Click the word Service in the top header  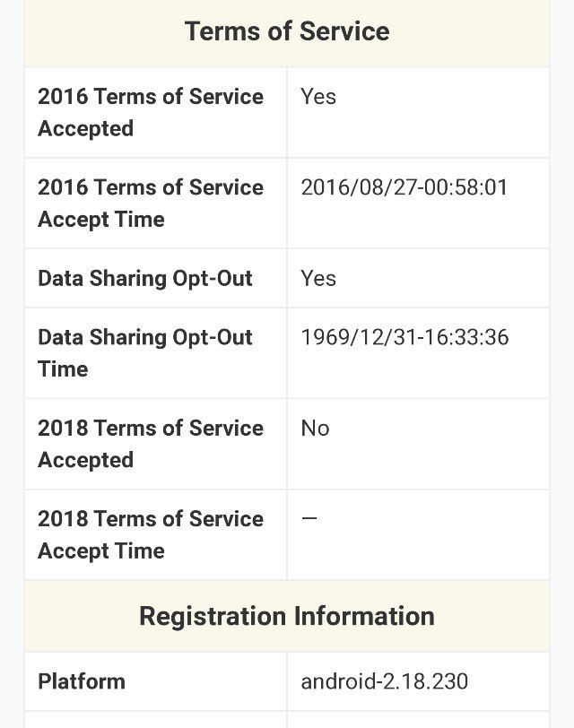tap(344, 31)
